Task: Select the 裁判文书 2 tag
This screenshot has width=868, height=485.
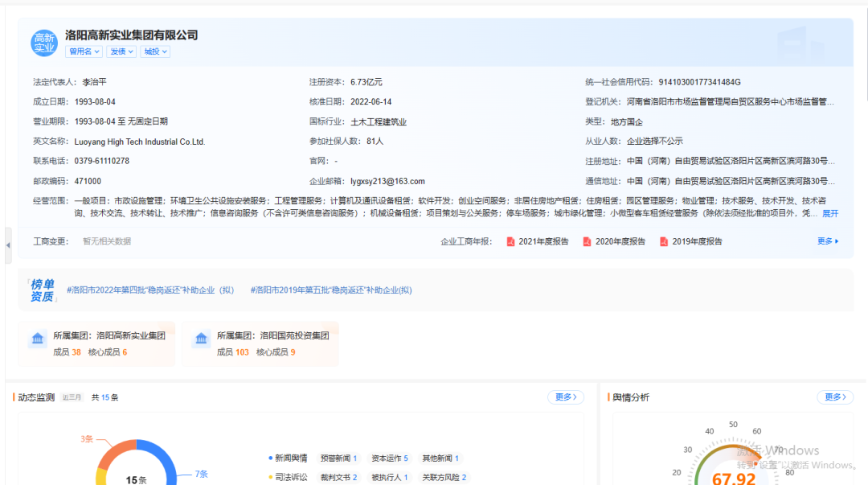Action: tap(338, 477)
